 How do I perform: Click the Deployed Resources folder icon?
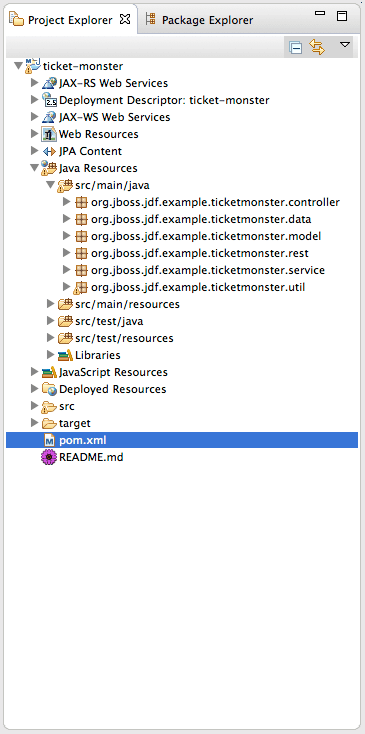(49, 389)
